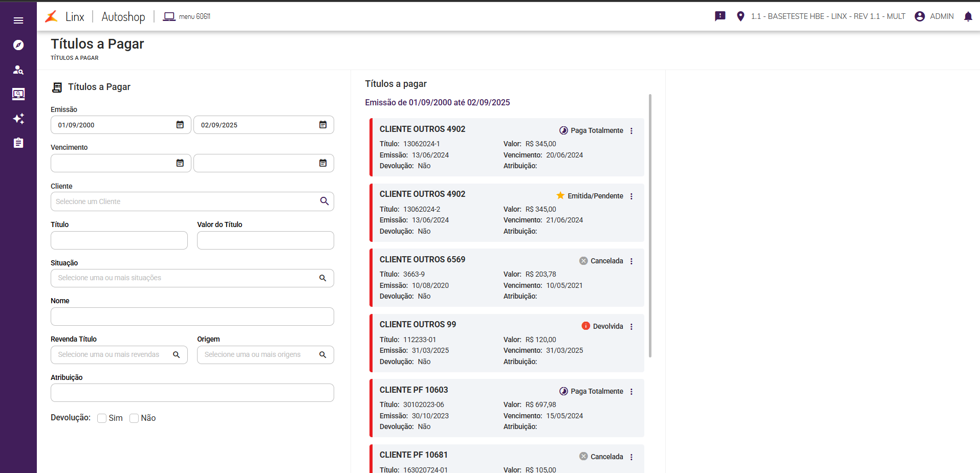Select the CLIENTE OUTROS 6569 card title
980x473 pixels.
click(423, 259)
